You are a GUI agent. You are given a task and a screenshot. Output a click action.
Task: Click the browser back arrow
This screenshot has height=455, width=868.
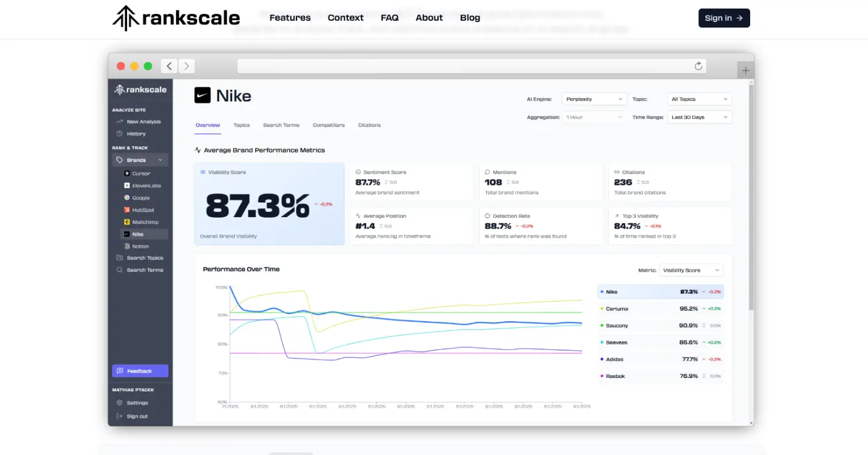tap(169, 66)
